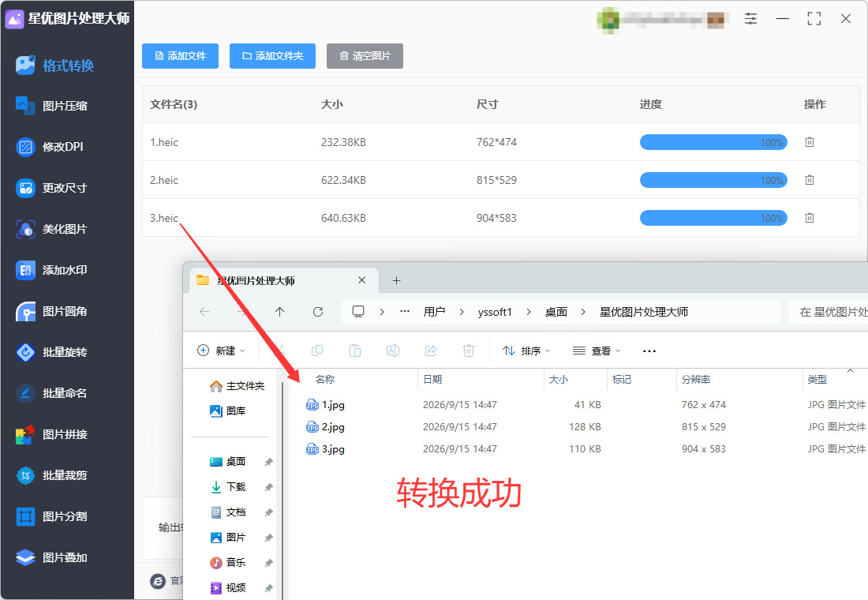Open the 查看 view dropdown
Viewport: 868px width, 600px height.
pyautogui.click(x=597, y=351)
